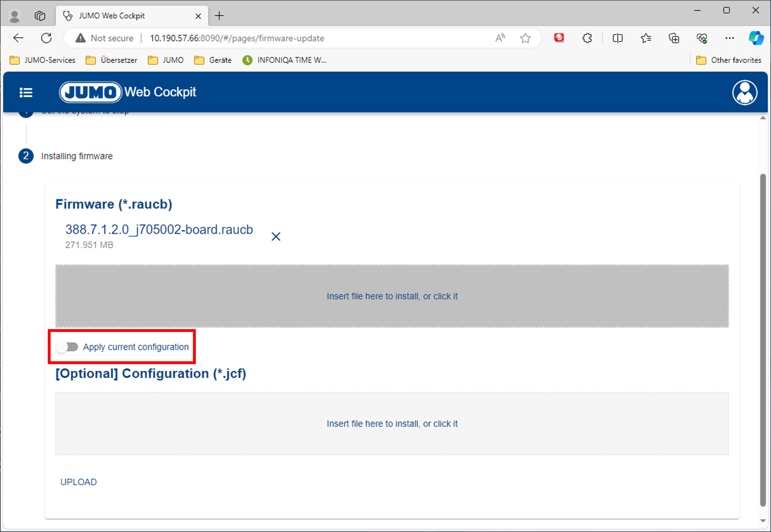Click the JUMO Web Cockpit logo
771x532 pixels.
pyautogui.click(x=128, y=92)
